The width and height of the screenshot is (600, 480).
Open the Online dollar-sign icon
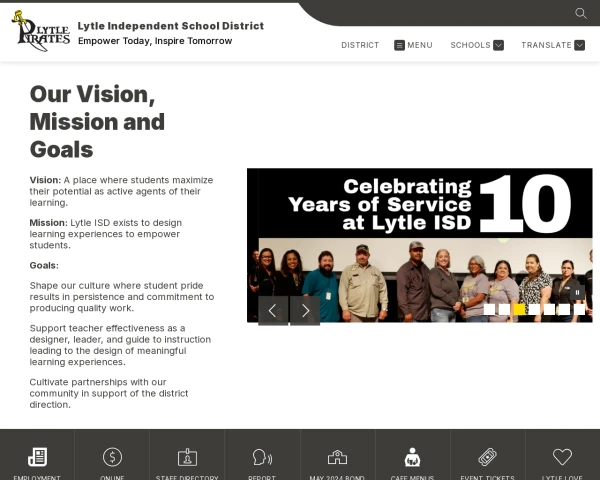(x=112, y=457)
